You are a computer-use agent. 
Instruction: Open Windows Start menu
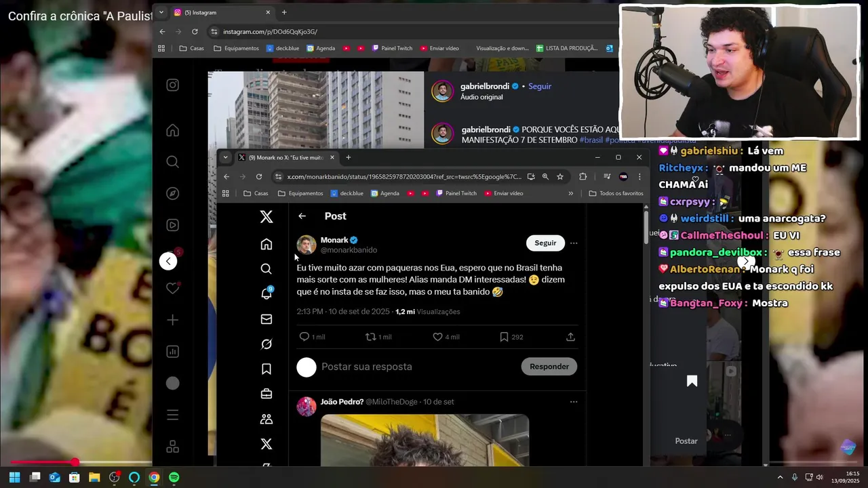point(15,477)
